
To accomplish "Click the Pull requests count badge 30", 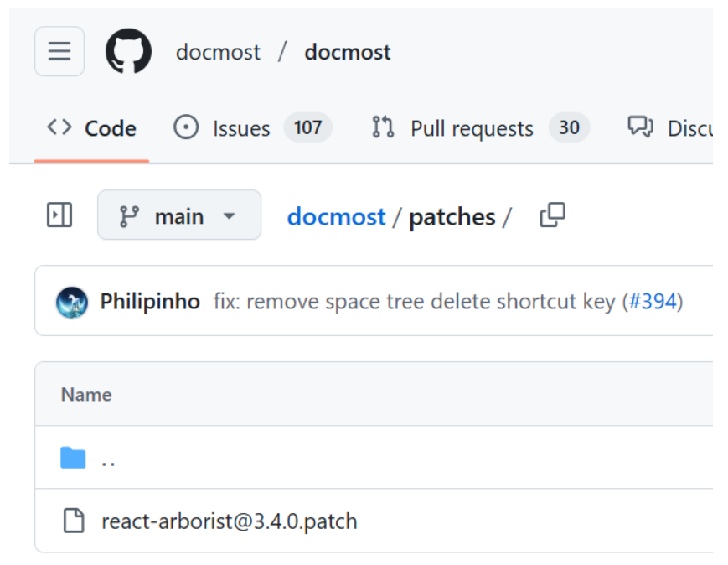I will click(569, 127).
